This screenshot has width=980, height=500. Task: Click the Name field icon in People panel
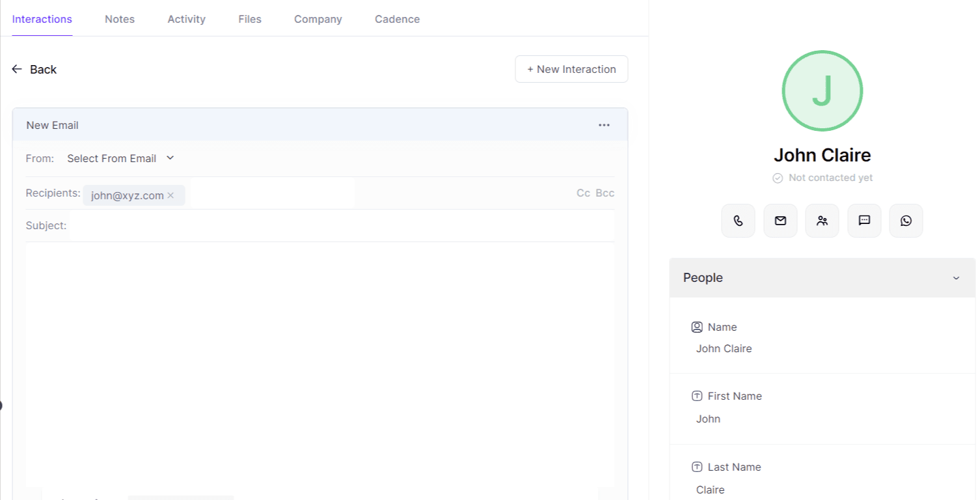(x=697, y=327)
